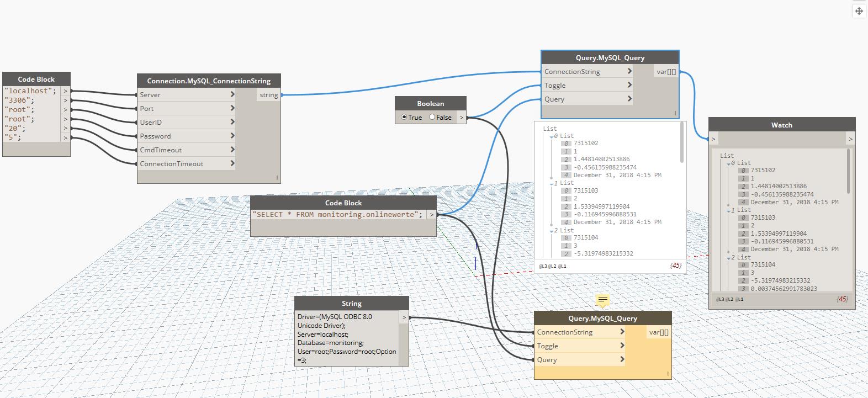Click the Watch node output port arrow
The height and width of the screenshot is (398, 868).
pyautogui.click(x=850, y=139)
